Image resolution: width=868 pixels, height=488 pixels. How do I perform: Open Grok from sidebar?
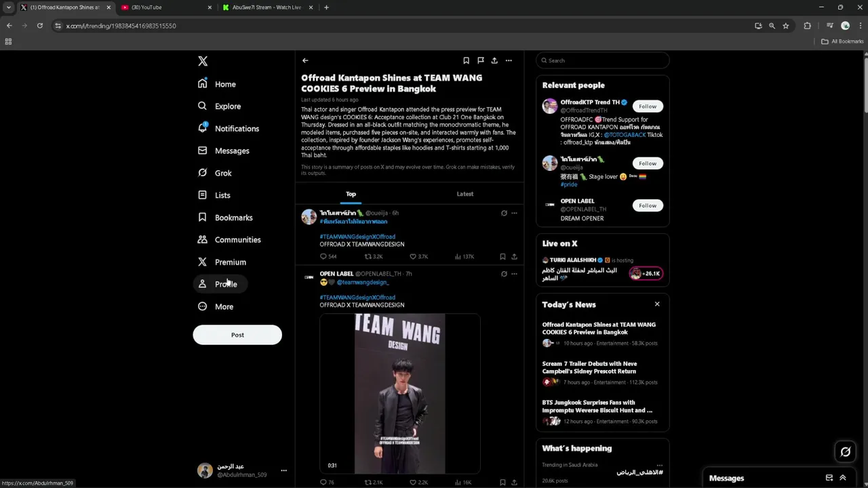pyautogui.click(x=215, y=173)
